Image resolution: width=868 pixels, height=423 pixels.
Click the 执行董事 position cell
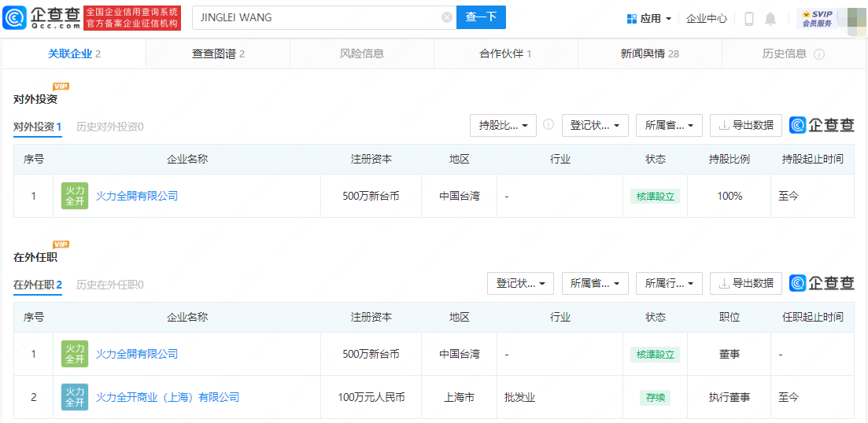pos(729,397)
